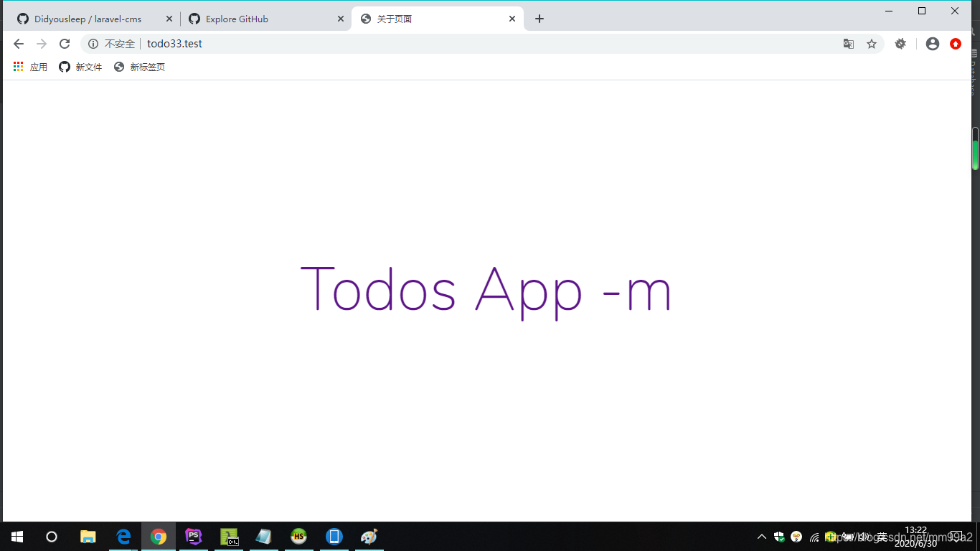Open the 新标签页 bookmark
Screen dimensions: 980x551
[140, 67]
